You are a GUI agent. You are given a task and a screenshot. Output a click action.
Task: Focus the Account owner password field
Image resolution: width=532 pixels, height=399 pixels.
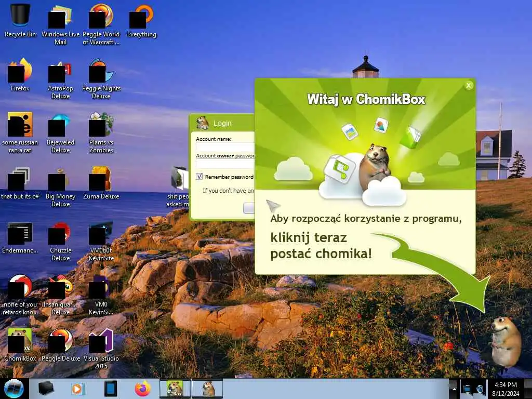pyautogui.click(x=225, y=164)
